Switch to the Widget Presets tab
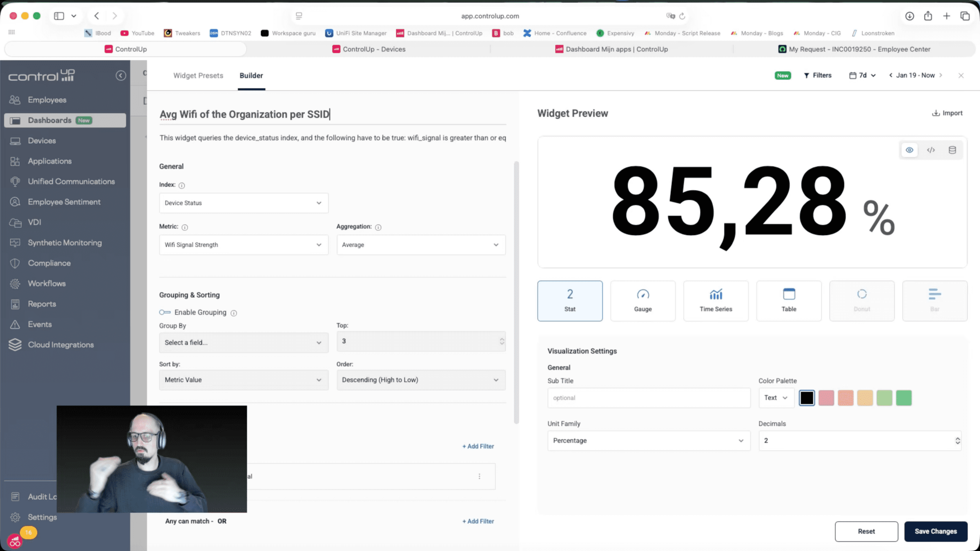The height and width of the screenshot is (551, 980). tap(198, 75)
